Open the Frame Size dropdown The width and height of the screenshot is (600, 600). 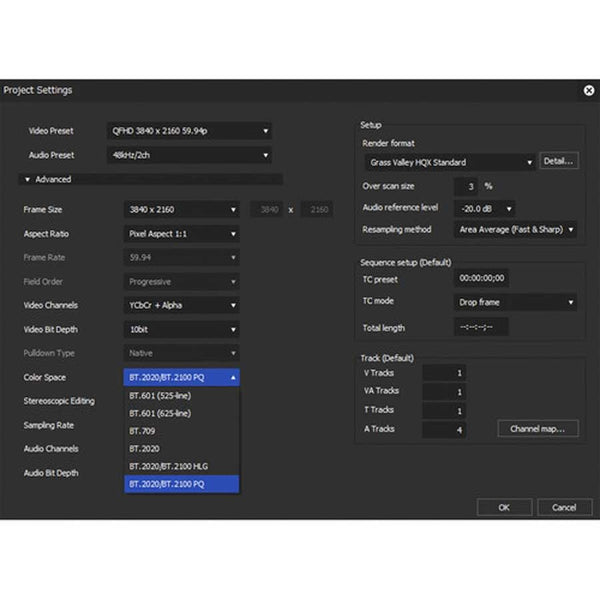click(181, 210)
